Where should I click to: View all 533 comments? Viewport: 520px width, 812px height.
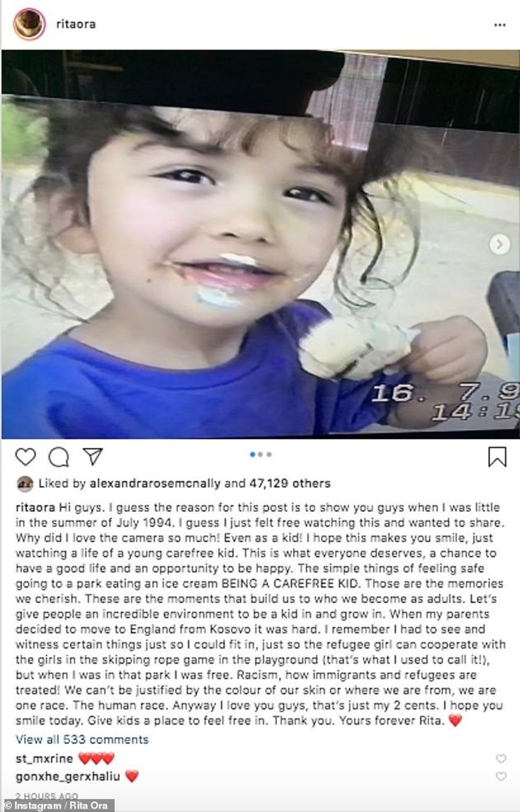coord(82,739)
